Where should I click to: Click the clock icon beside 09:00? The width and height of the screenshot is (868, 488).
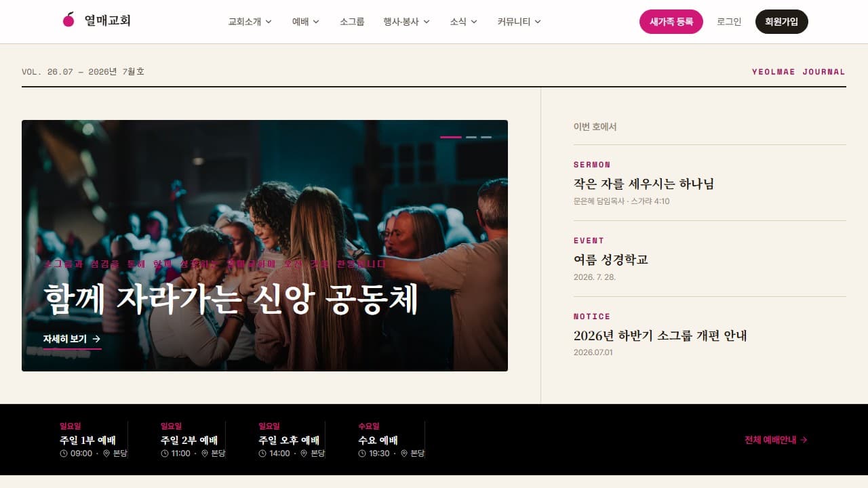pyautogui.click(x=64, y=453)
